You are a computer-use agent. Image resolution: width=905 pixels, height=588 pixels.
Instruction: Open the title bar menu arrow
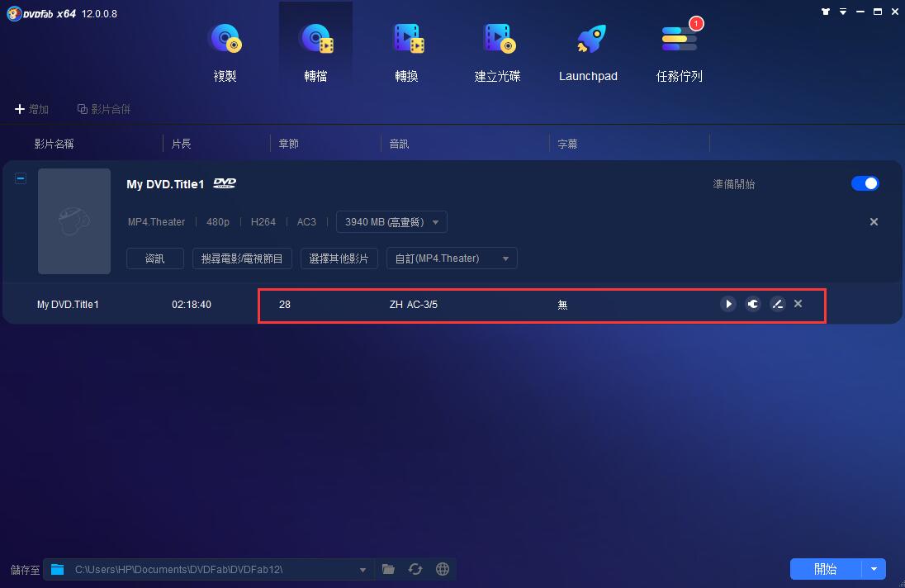[x=843, y=12]
